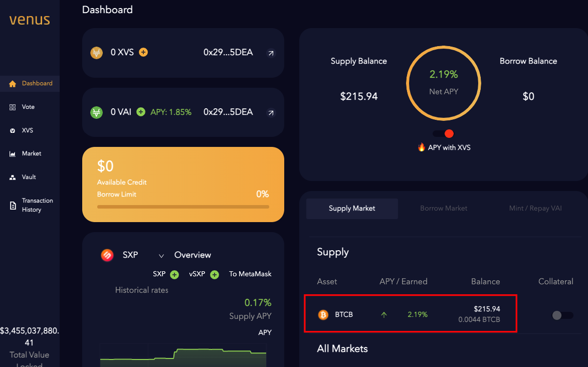
Task: Enable the BTCB collateral toggle
Action: point(562,315)
